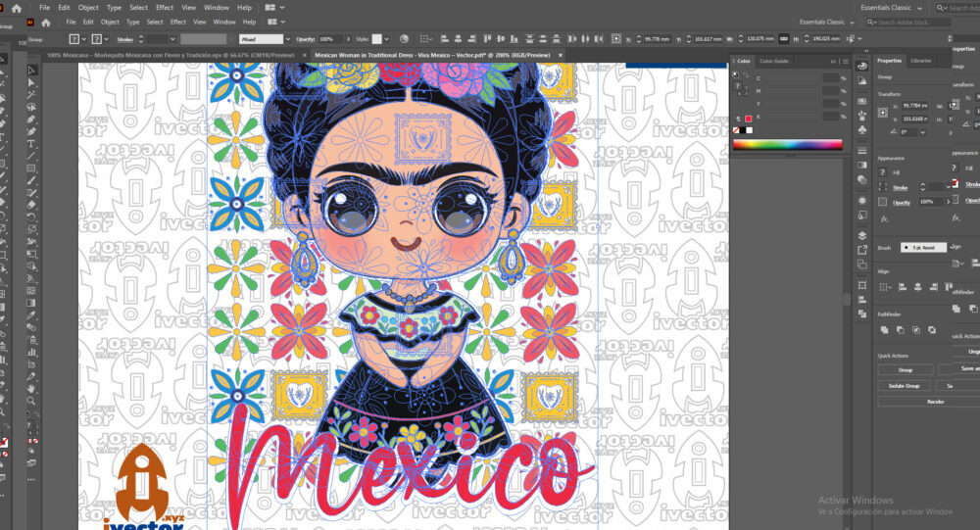Select the Selection (arrow) tool
Screen dimensions: 980x530
(31, 70)
